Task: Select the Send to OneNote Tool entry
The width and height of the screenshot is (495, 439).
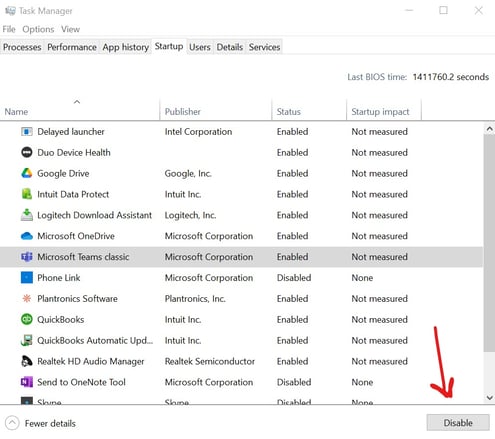Action: (x=81, y=382)
